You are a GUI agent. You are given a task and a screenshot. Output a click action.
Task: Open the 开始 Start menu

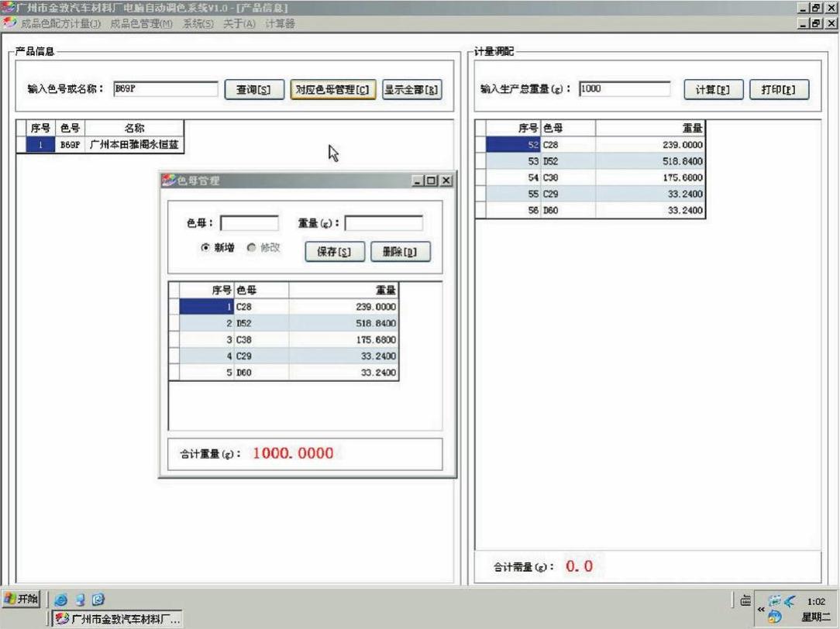[x=22, y=599]
